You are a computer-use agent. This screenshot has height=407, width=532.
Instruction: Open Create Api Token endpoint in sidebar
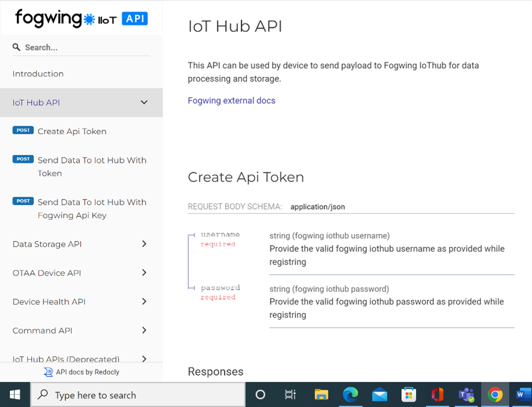coord(72,131)
